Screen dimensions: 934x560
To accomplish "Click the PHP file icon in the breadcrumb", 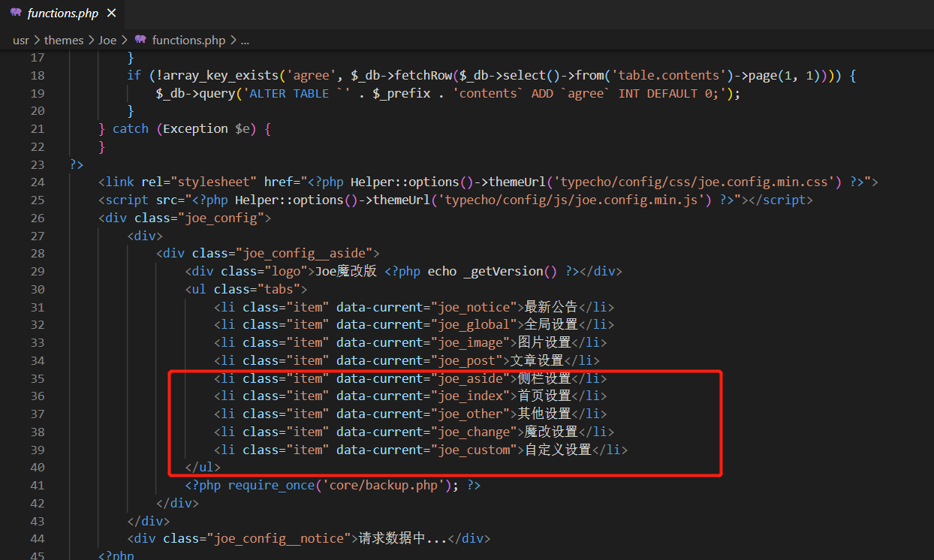I will pos(140,40).
